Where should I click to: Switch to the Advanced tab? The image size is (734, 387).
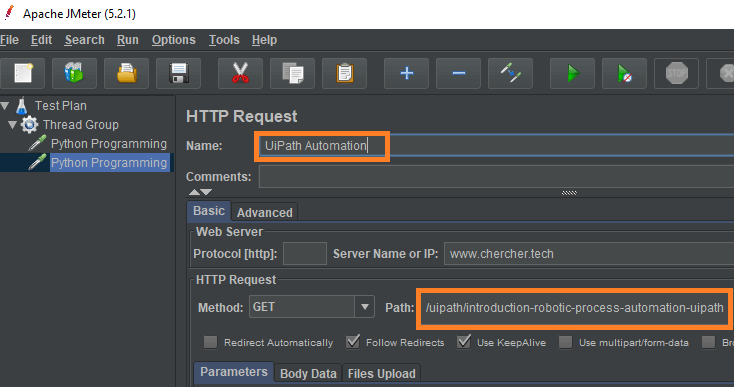point(264,212)
